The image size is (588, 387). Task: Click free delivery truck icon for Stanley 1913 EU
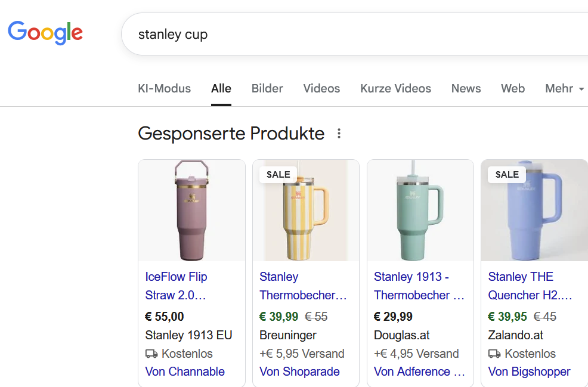coord(151,354)
